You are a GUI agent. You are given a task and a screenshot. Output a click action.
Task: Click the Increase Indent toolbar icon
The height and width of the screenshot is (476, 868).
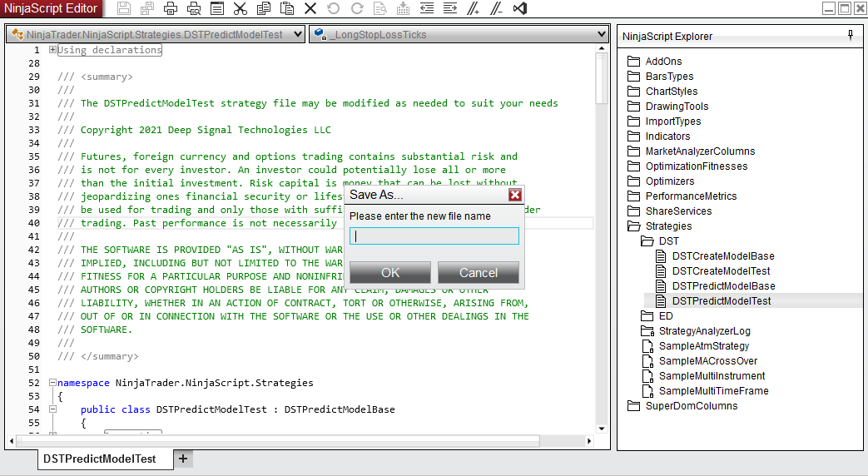pos(450,8)
